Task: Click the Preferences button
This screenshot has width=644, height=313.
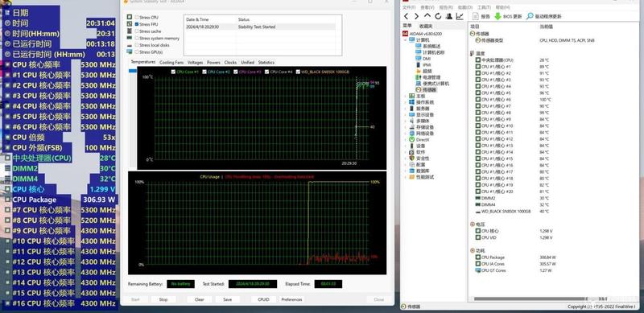Action: tap(291, 299)
